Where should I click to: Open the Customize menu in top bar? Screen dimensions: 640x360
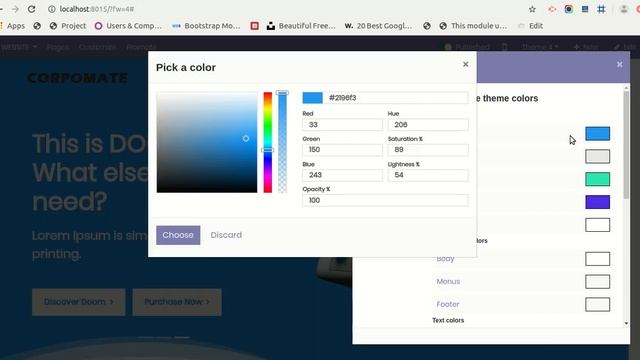tap(98, 47)
